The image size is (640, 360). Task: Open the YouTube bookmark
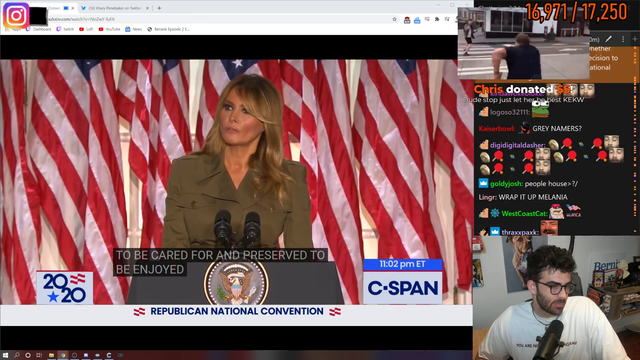(109, 29)
